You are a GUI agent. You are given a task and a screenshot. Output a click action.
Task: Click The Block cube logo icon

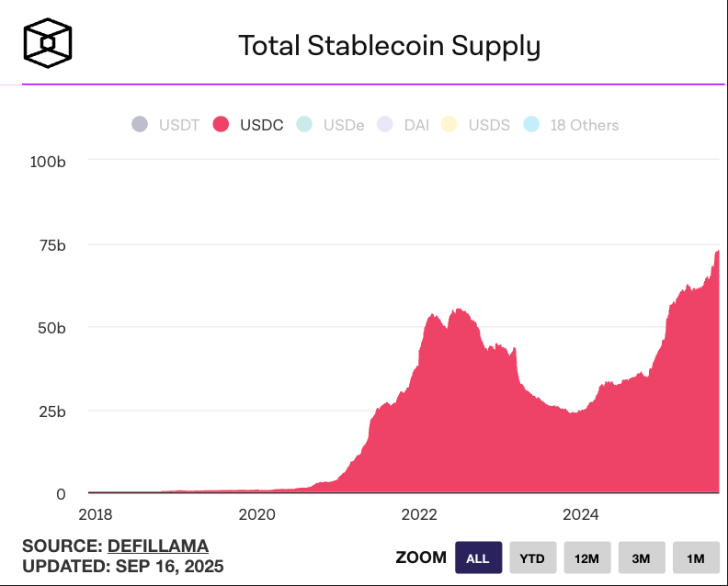click(48, 43)
